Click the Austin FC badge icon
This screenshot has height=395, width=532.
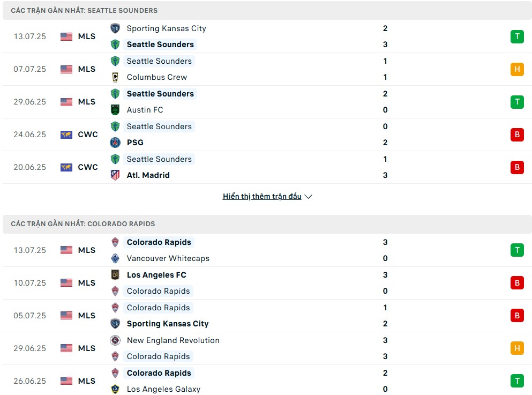click(115, 110)
